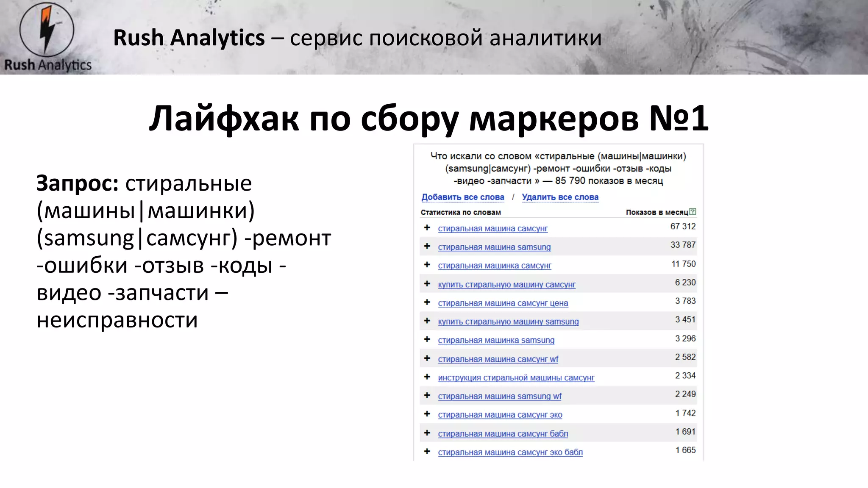Click the value 2 249
This screenshot has height=488, width=868.
[685, 394]
